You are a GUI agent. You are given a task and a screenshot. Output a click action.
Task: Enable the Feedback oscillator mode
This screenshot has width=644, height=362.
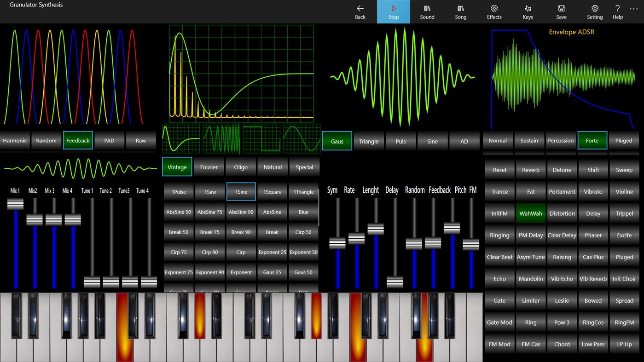[77, 140]
